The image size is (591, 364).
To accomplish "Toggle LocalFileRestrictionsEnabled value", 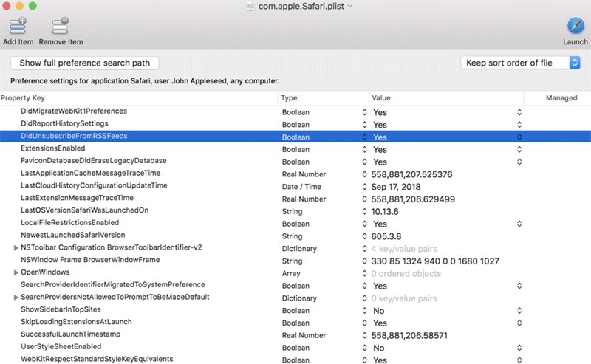I will tap(519, 224).
